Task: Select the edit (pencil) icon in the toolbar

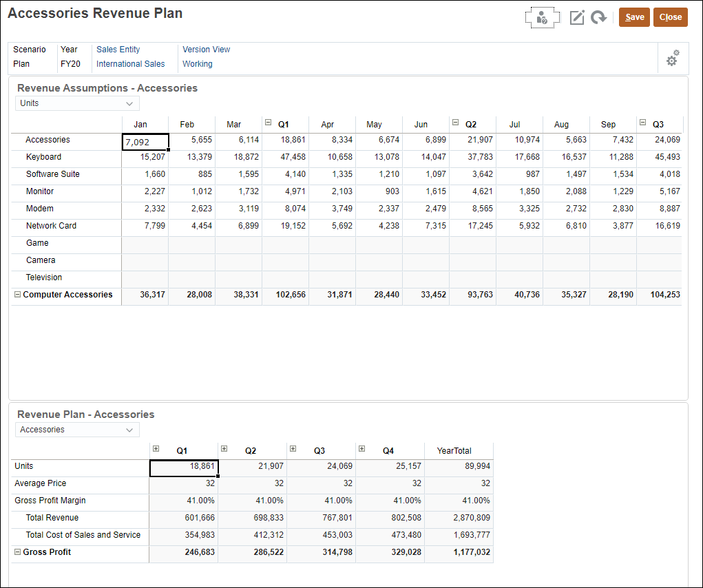Action: pos(577,17)
